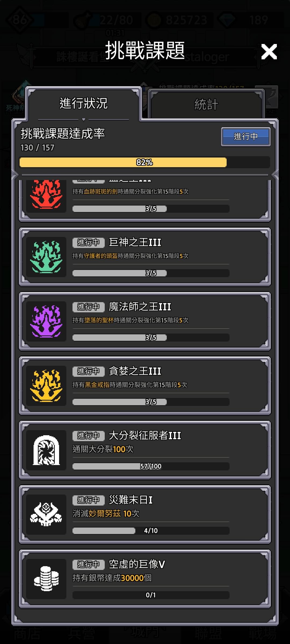Select the 進行狀況 tab
The height and width of the screenshot is (644, 290).
coord(84,103)
